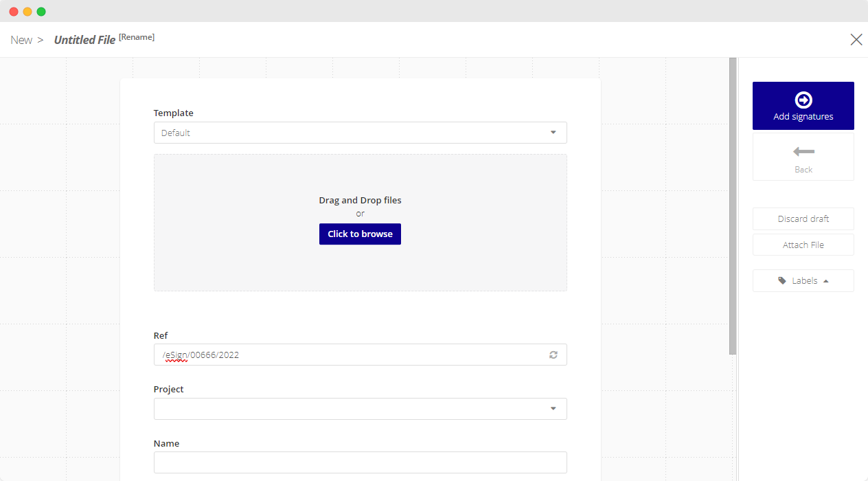Click the Attach File button
Image resolution: width=868 pixels, height=481 pixels.
[x=803, y=245]
